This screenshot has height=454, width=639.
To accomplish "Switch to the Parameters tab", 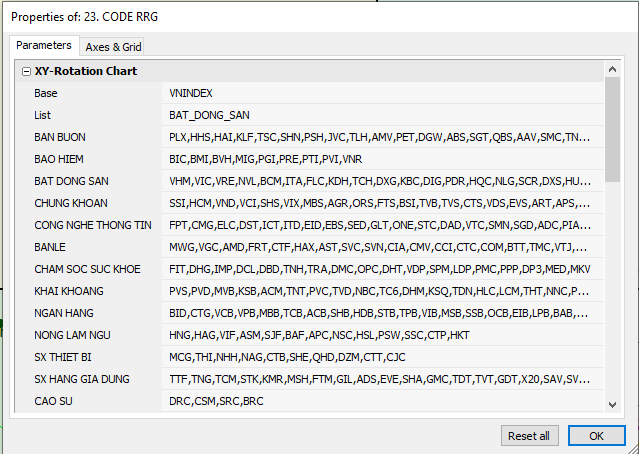I will pos(44,45).
